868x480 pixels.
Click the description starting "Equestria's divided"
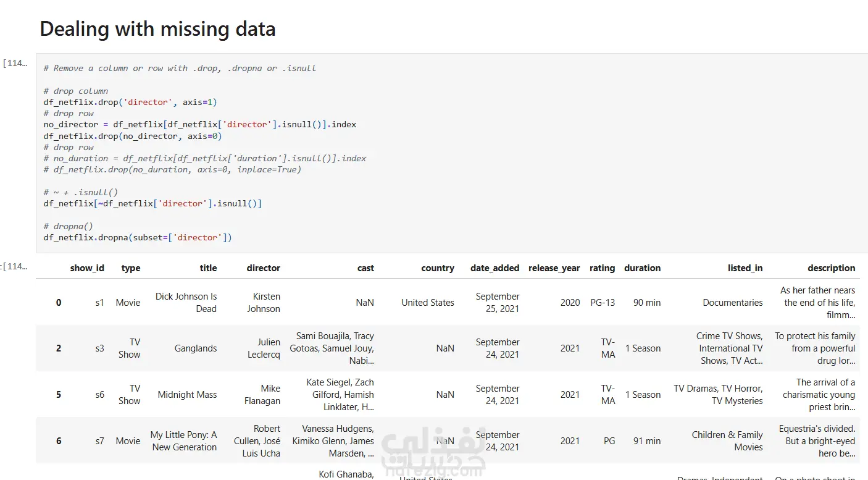[x=817, y=441]
